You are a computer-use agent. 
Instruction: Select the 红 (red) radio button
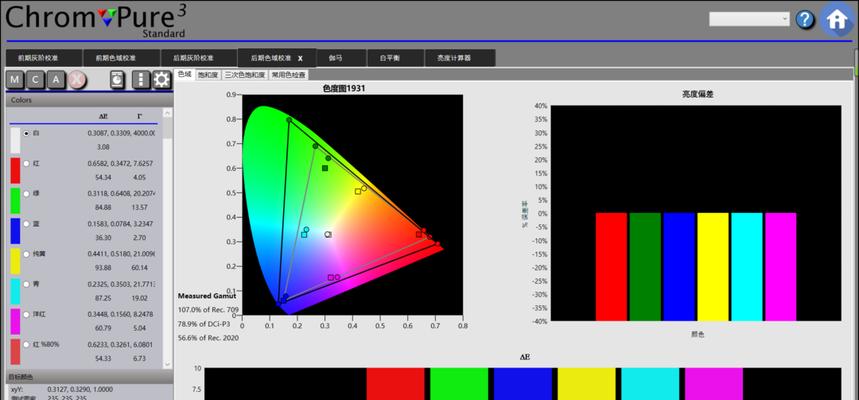point(26,163)
